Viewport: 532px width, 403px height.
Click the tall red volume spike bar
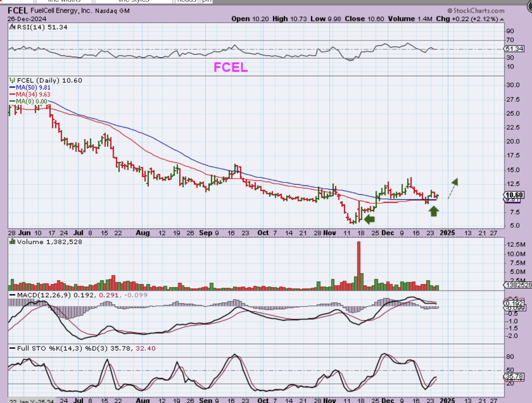coord(359,266)
